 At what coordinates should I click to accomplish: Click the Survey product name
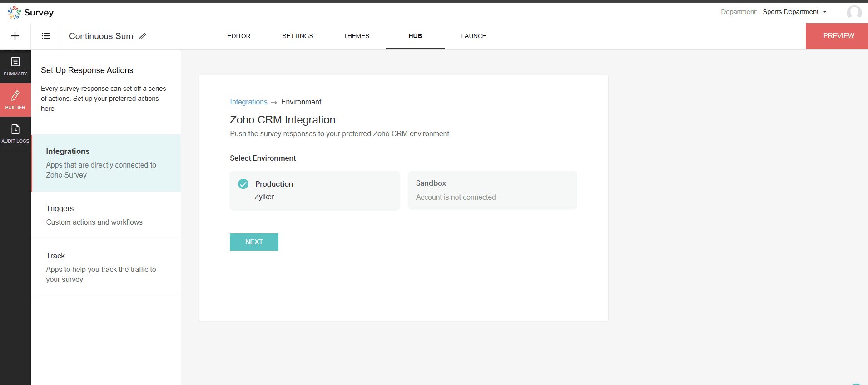(x=39, y=12)
